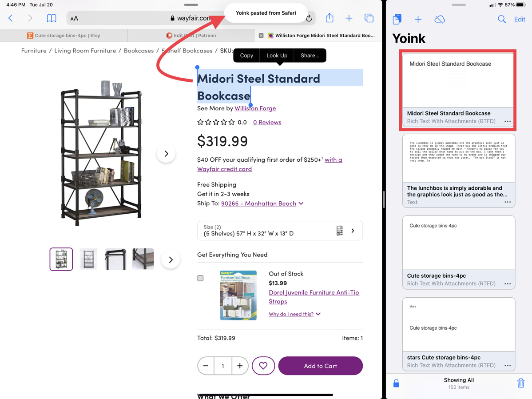The image size is (532, 399).
Task: Tap the lock icon in Yoink
Action: coord(396,383)
